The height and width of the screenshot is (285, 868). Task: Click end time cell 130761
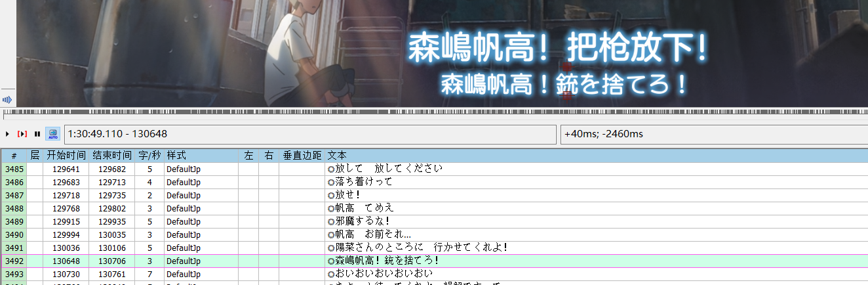pyautogui.click(x=112, y=274)
